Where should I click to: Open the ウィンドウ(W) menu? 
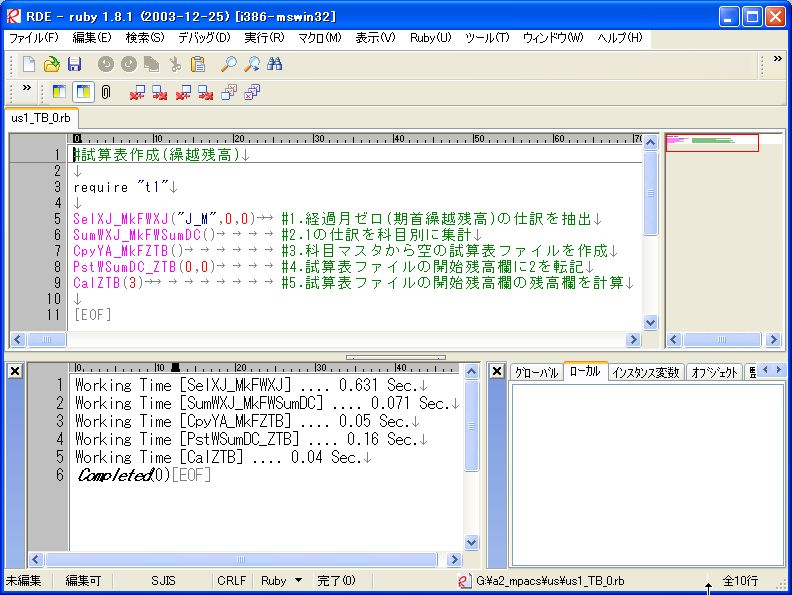click(x=553, y=38)
